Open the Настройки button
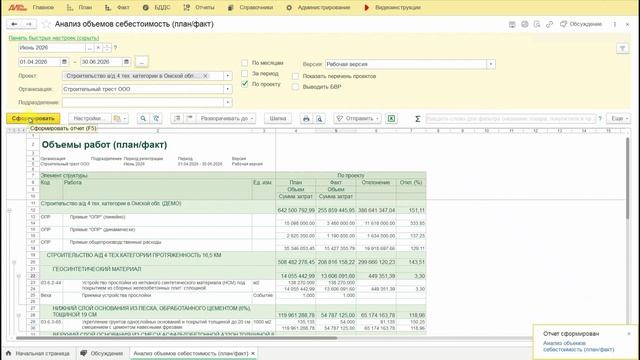This screenshot has height=360, width=640. point(89,118)
